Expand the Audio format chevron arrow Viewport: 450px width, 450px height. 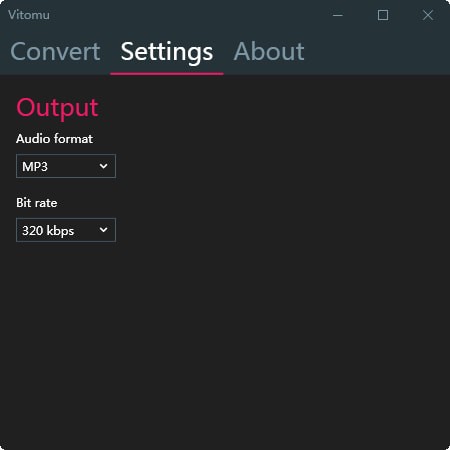(104, 166)
